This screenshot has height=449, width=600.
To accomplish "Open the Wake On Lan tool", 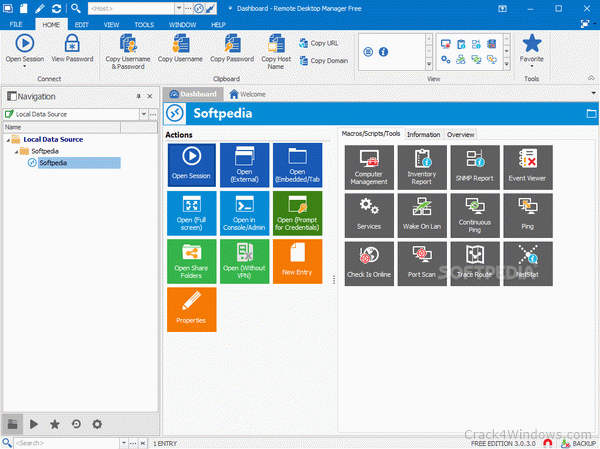I will [x=422, y=216].
